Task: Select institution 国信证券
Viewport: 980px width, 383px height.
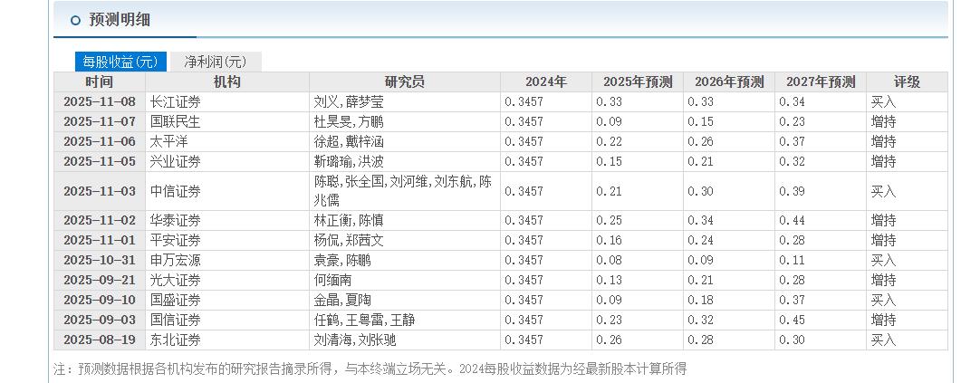Action: 176,321
